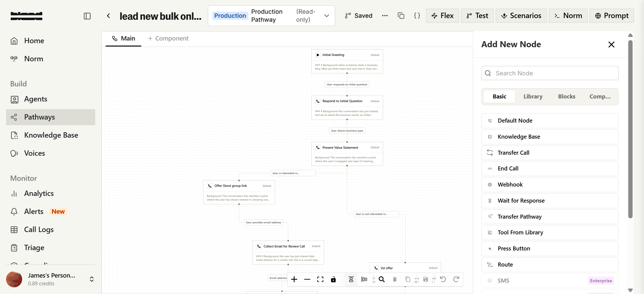Fit view using the fullscreen brackets icon
This screenshot has height=294, width=644.
click(x=320, y=279)
